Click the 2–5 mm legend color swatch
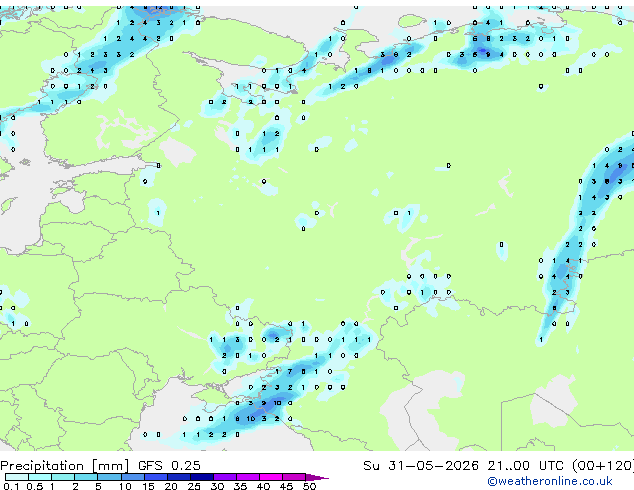 86,477
